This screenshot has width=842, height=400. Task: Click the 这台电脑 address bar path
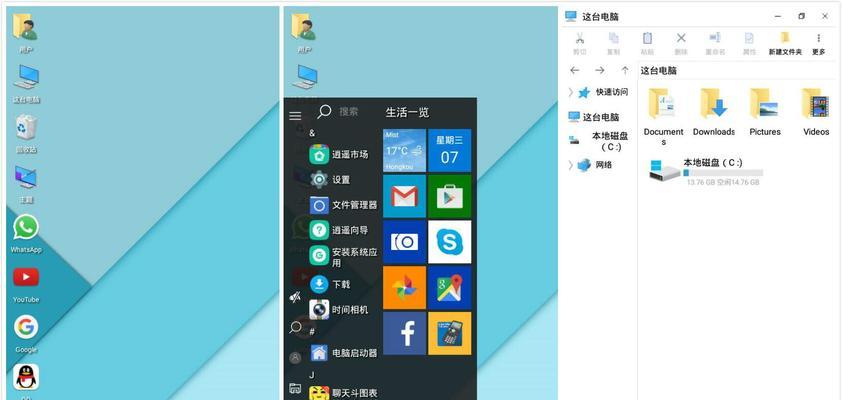658,70
